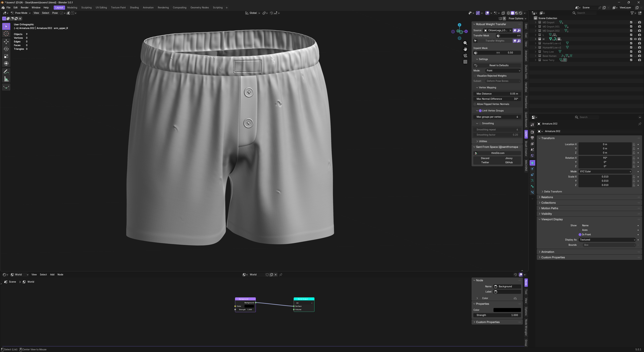Switch to the Sculpting workspace tab
The width and height of the screenshot is (644, 352).
(x=86, y=8)
